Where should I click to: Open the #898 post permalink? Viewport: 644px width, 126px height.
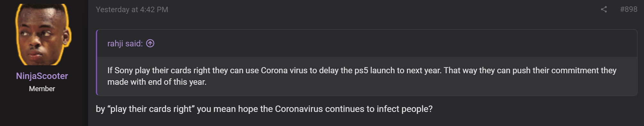628,9
